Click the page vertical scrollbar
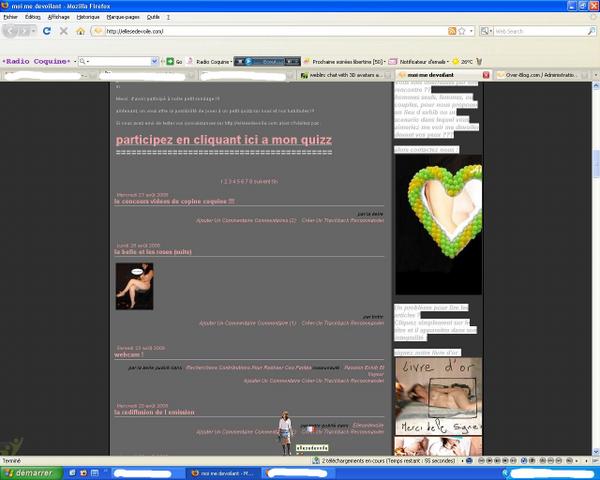 (x=596, y=165)
